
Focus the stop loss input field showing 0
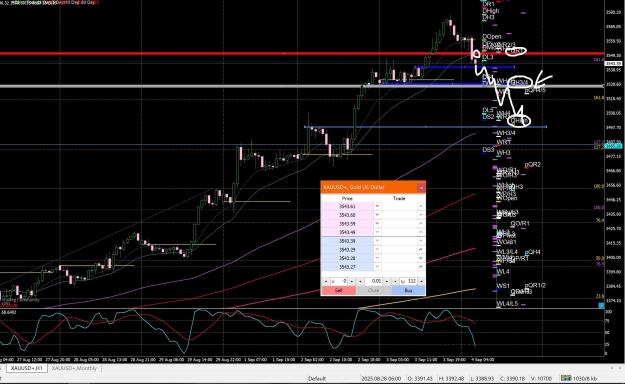(339, 281)
